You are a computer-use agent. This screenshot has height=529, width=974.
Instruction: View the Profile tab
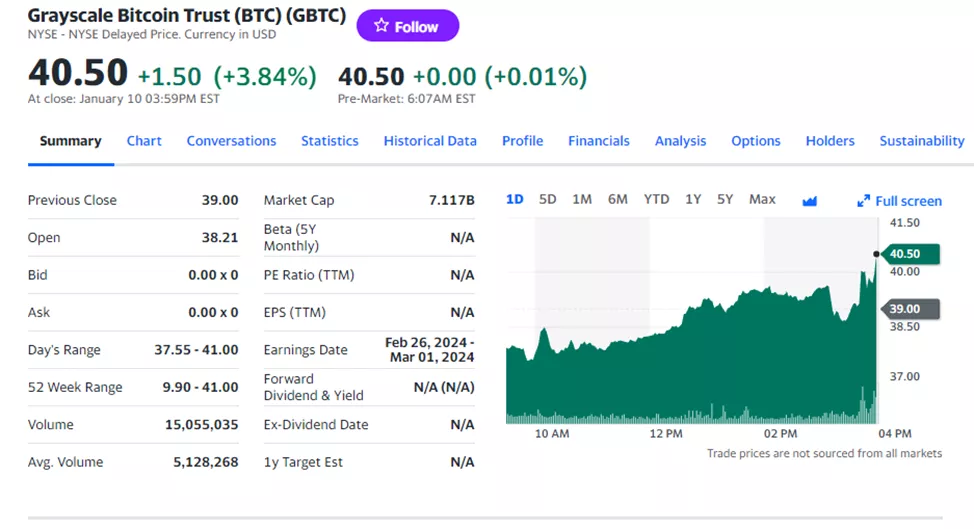522,141
